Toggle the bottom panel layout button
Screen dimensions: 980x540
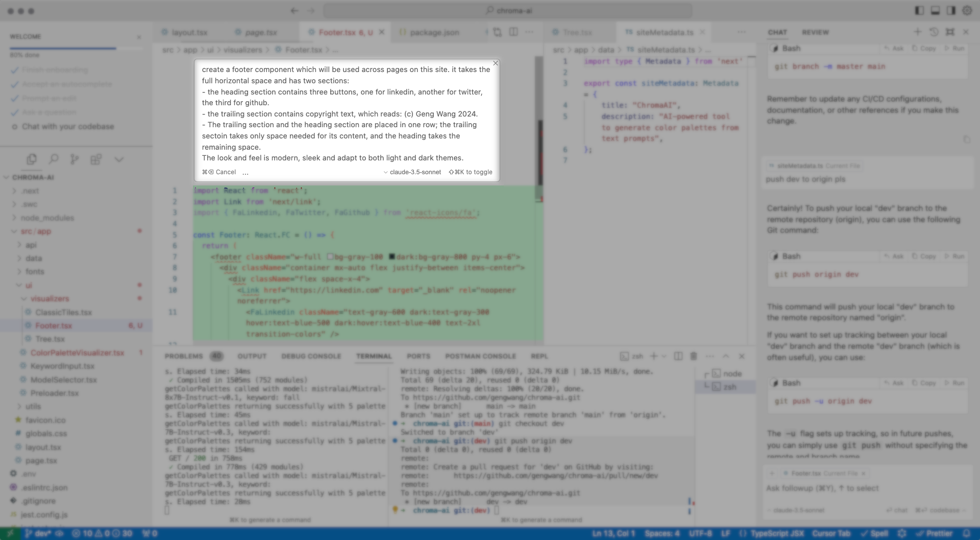click(x=935, y=11)
